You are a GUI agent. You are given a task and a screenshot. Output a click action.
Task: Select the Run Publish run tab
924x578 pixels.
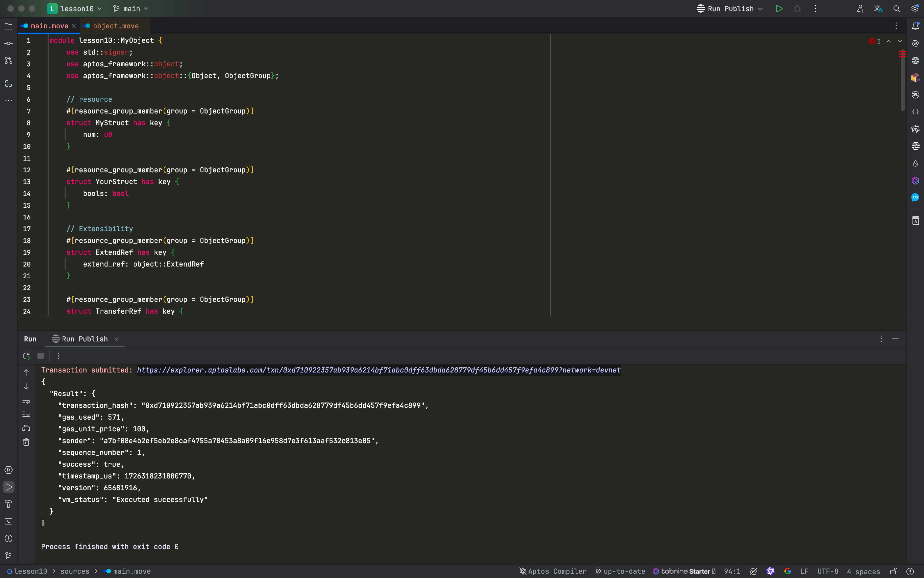[85, 339]
